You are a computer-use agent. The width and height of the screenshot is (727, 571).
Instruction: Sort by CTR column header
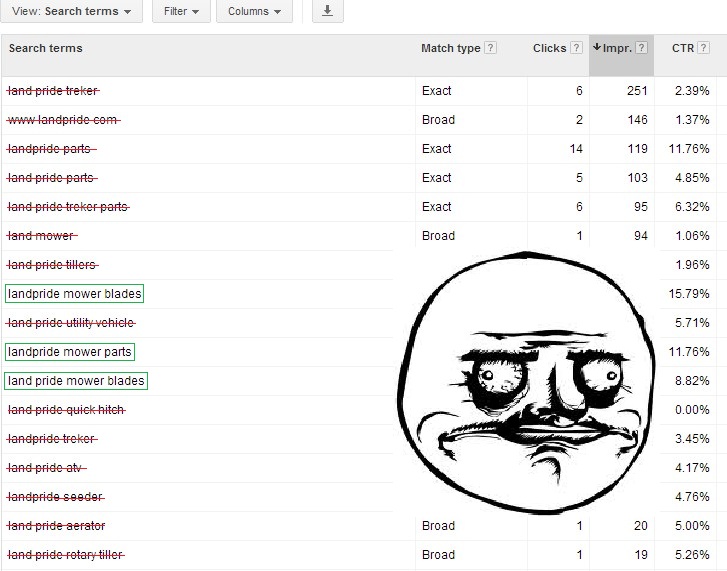click(683, 48)
